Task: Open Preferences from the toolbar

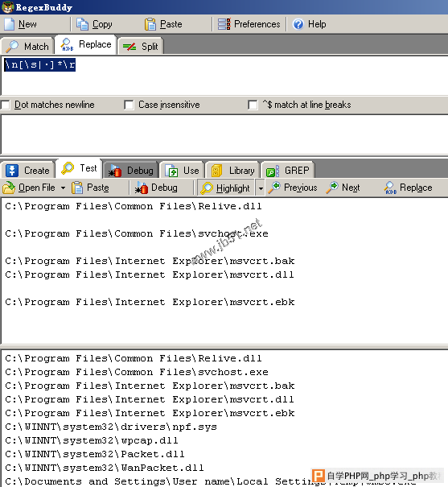Action: click(249, 24)
